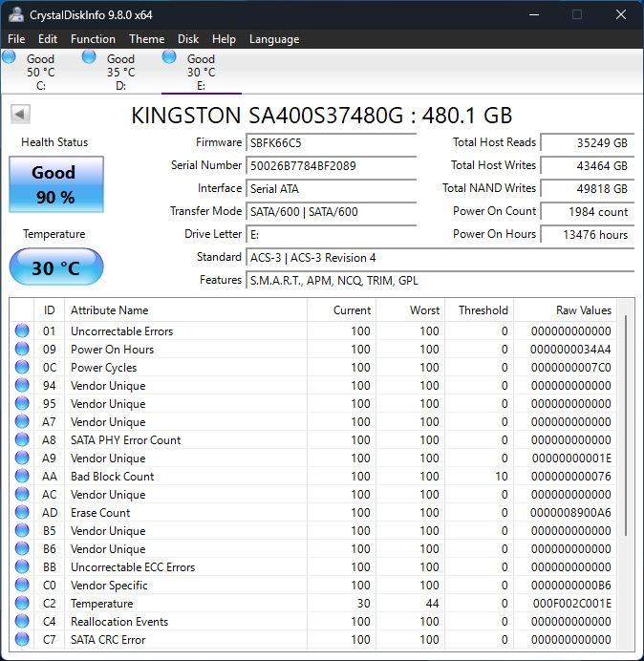644x661 pixels.
Task: Click status orb for Power Cycles row
Action: click(x=22, y=367)
